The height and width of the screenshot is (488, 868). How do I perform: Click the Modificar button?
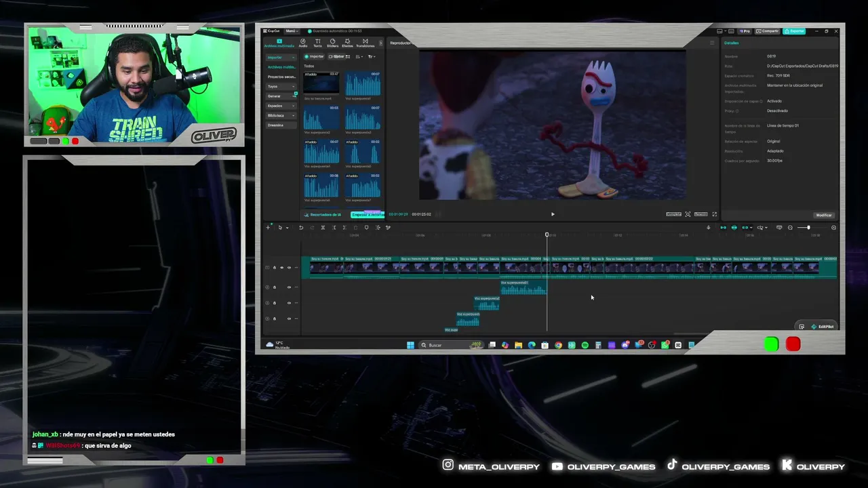click(824, 215)
